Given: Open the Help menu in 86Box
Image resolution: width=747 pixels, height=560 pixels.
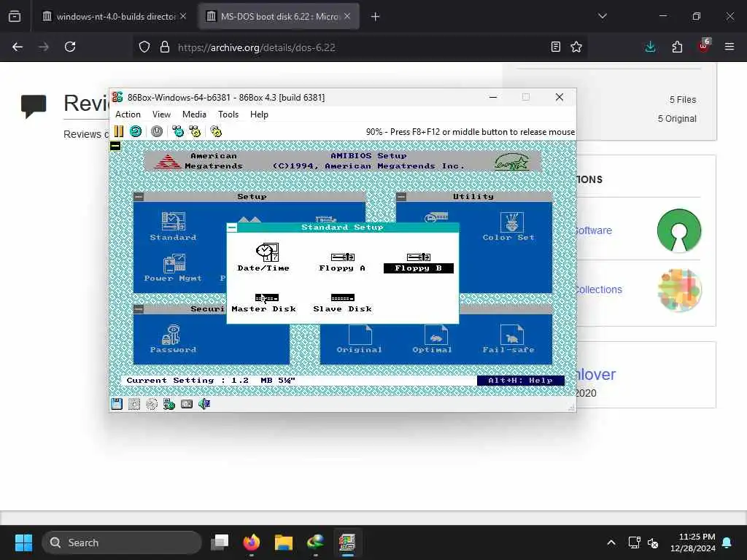Looking at the screenshot, I should pos(259,114).
